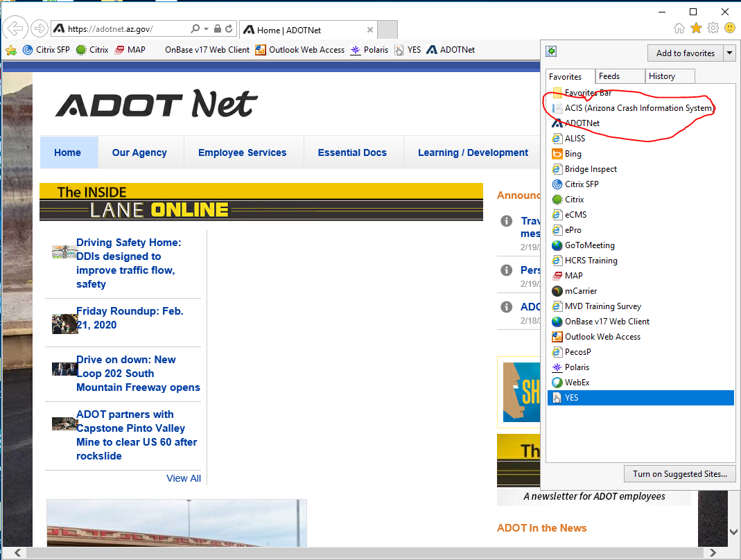Open Outlook Web Access in favorites bar
This screenshot has width=741, height=560.
[300, 50]
